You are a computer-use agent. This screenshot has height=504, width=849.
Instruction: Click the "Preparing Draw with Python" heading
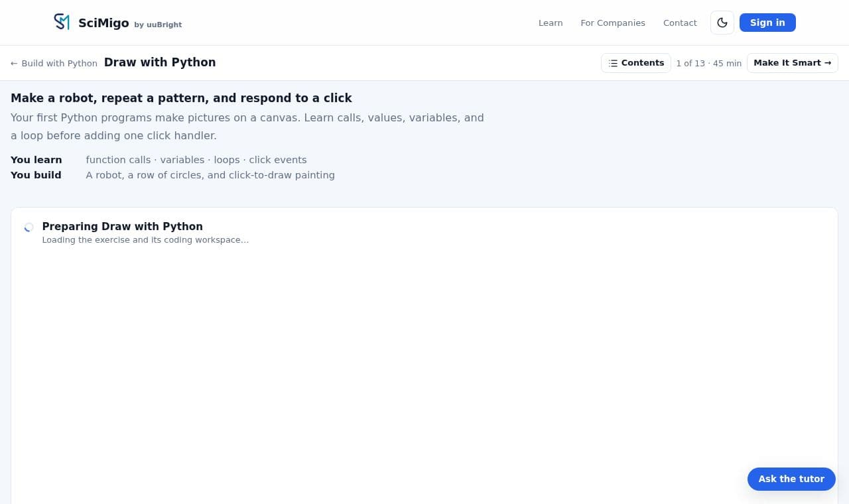122,226
